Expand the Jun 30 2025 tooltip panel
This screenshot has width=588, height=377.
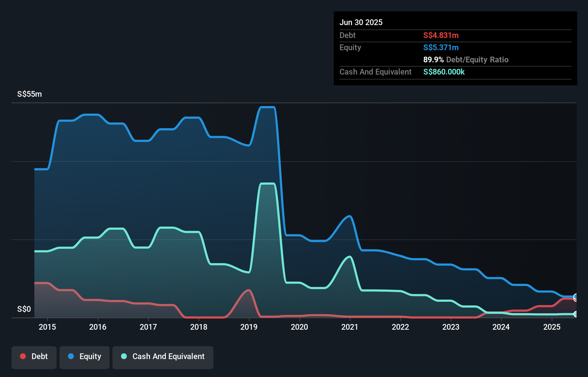pos(361,22)
